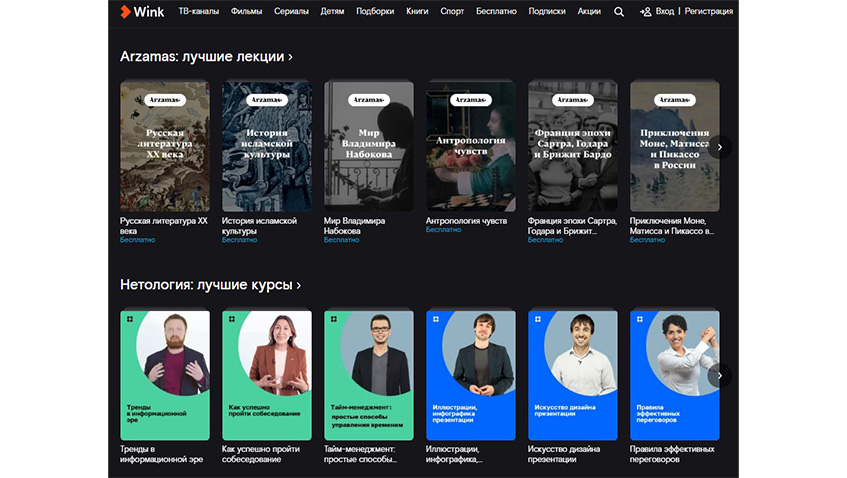Click 'Тренды в информационной эре' title below card

(162, 454)
